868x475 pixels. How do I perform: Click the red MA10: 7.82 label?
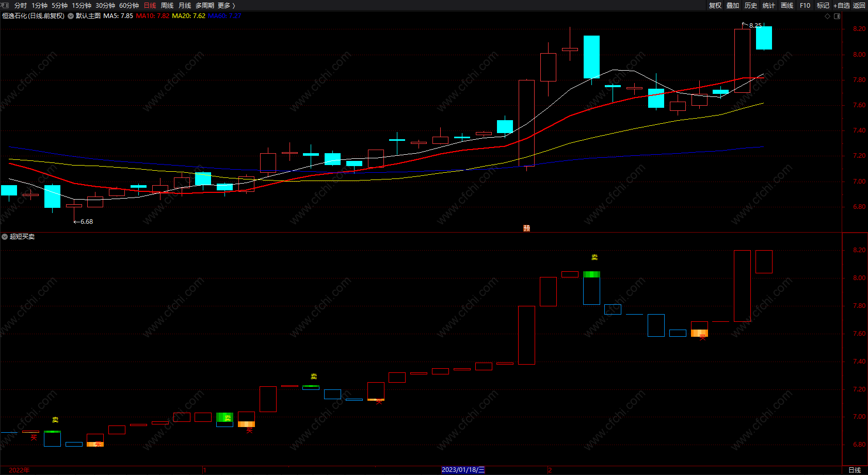(153, 16)
